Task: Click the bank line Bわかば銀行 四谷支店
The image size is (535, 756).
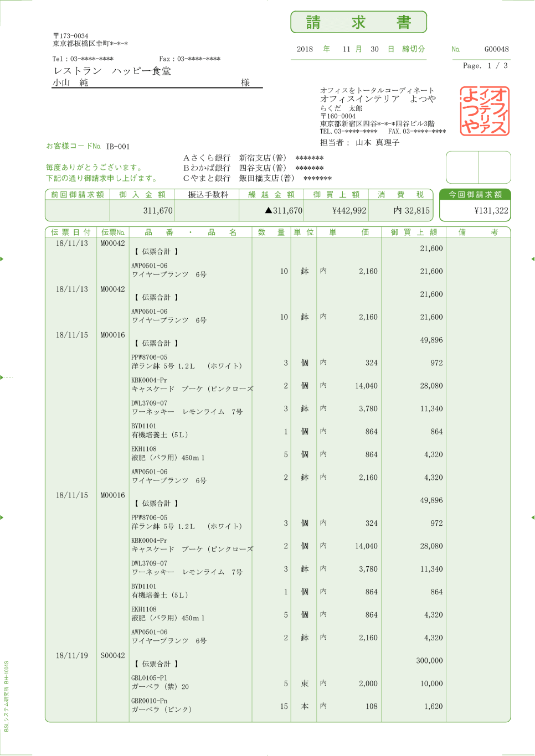Action: coord(254,168)
